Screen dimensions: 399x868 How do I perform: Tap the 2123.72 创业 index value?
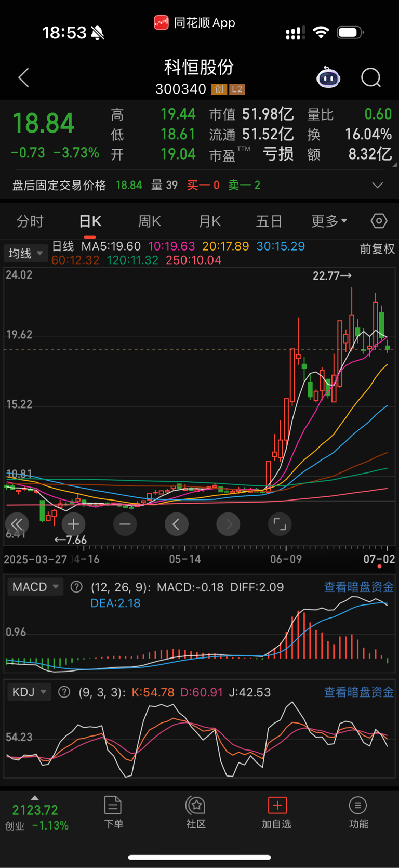click(x=35, y=810)
